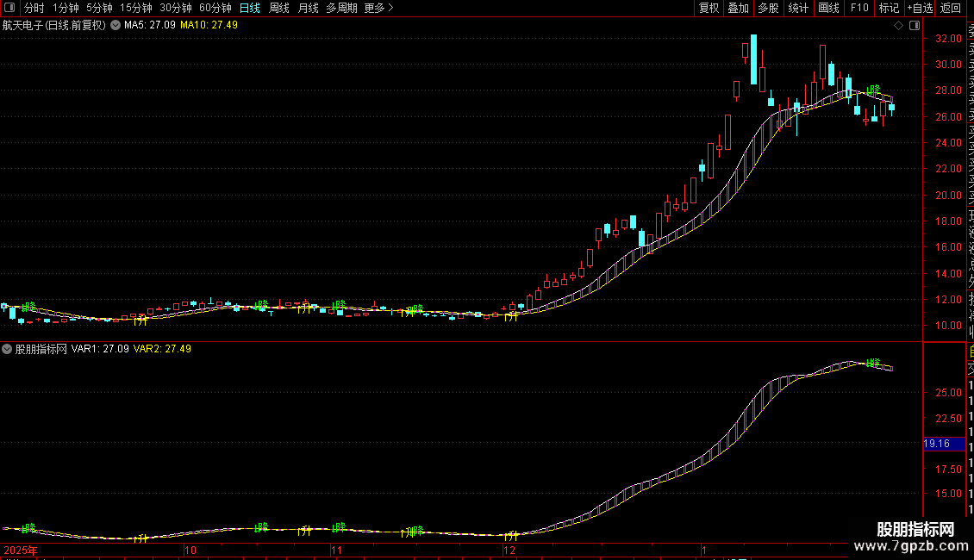Add stock via +自选 button
Viewport: 974px width, 560px height.
tap(920, 8)
